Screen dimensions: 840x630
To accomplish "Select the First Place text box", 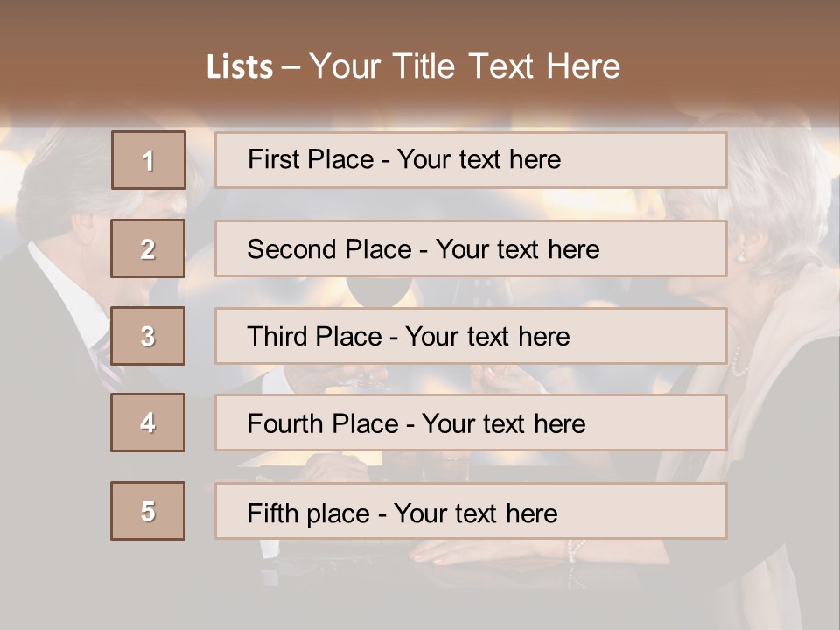I will [x=471, y=160].
